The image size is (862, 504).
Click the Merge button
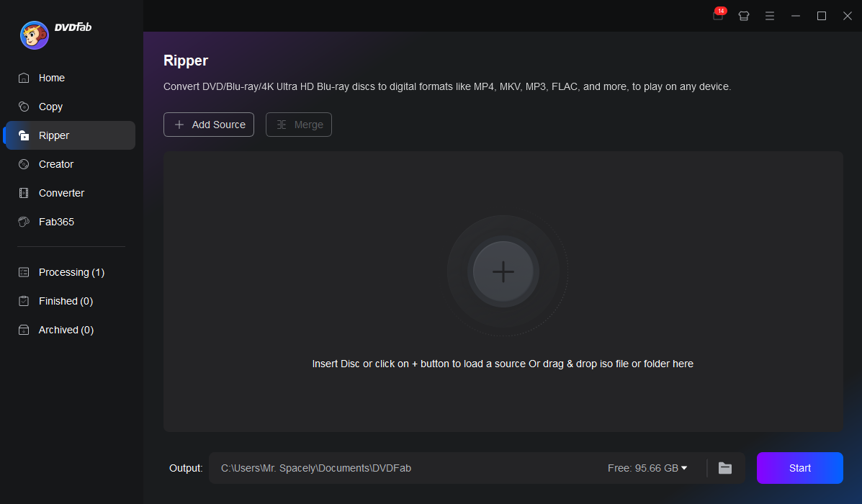299,125
